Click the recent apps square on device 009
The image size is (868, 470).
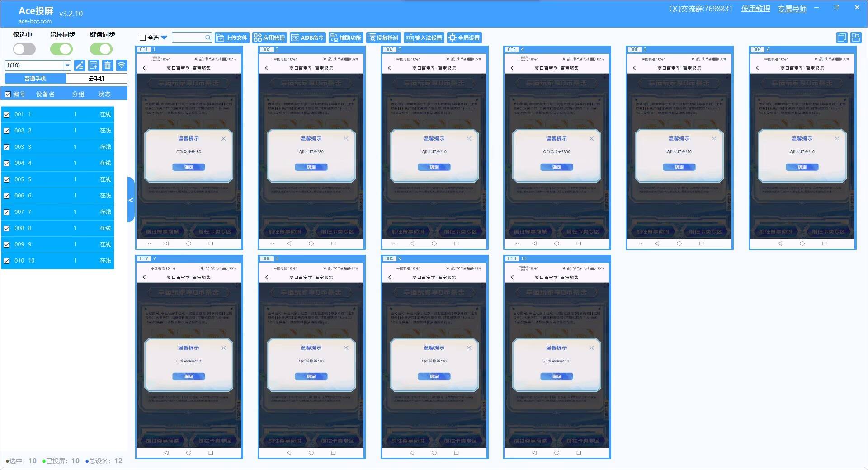tap(456, 453)
